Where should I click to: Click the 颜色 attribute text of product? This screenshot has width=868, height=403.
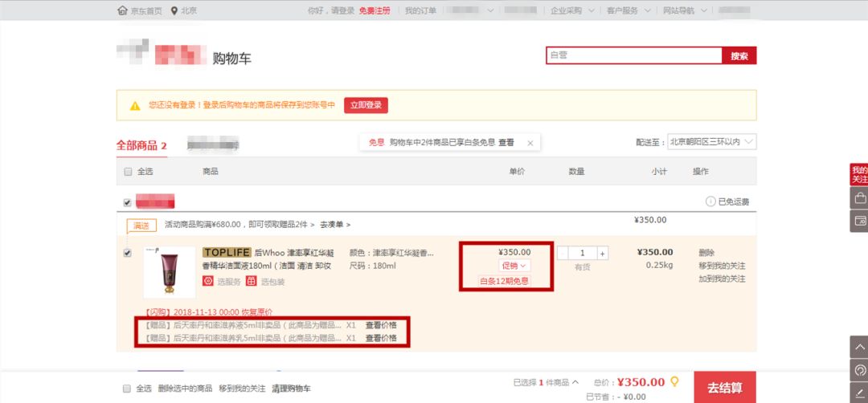391,253
